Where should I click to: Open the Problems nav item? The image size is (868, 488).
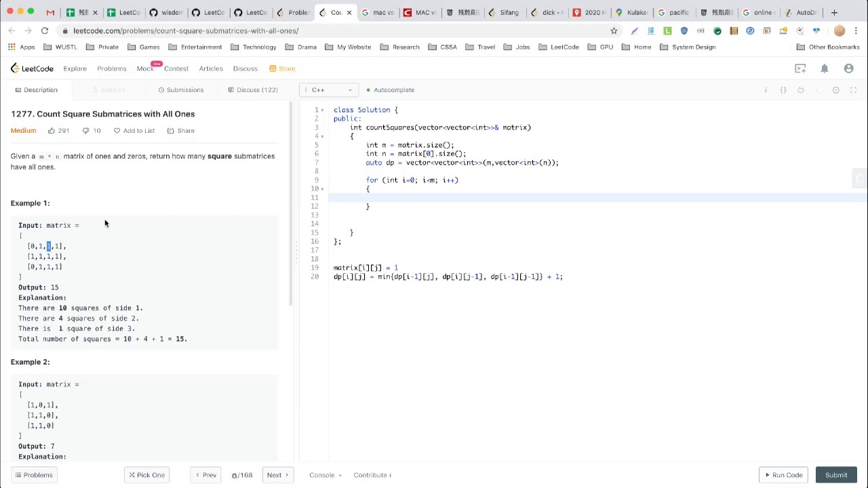pos(111,68)
